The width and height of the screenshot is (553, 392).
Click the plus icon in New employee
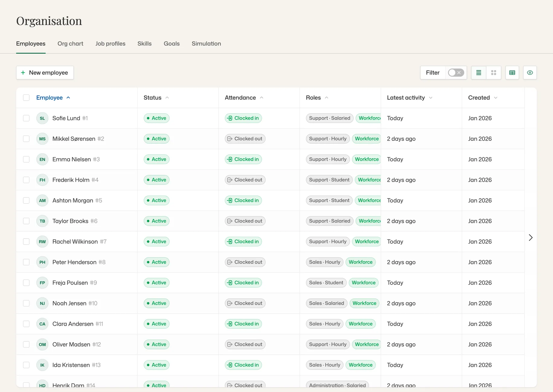click(23, 73)
